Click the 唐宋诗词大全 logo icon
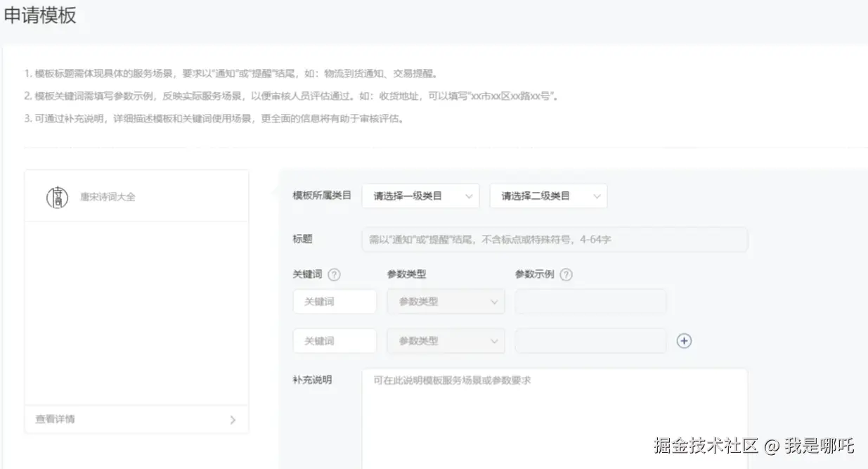The width and height of the screenshot is (868, 469). pos(58,197)
